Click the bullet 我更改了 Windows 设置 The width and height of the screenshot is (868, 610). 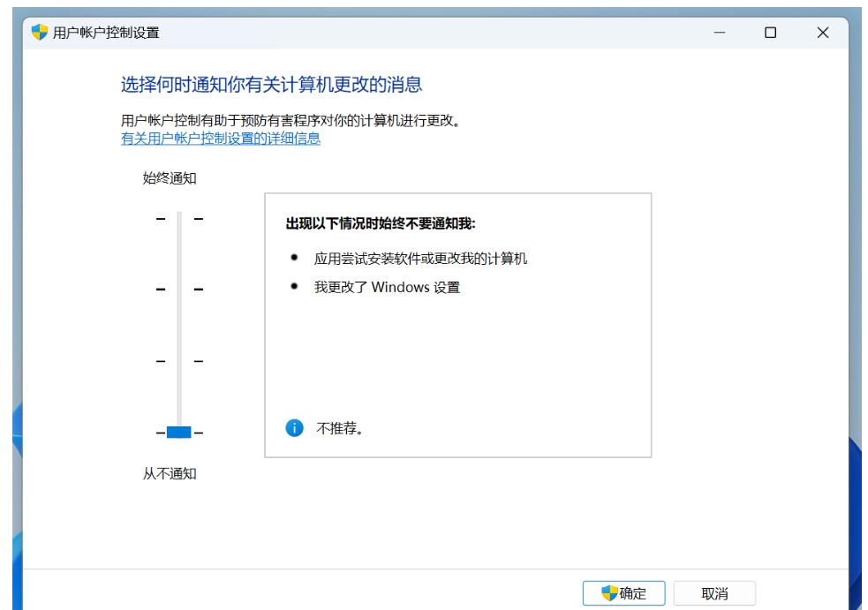387,287
